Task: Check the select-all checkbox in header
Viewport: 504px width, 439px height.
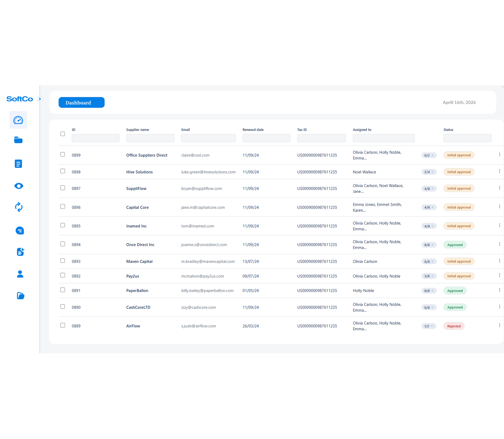Action: 63,134
